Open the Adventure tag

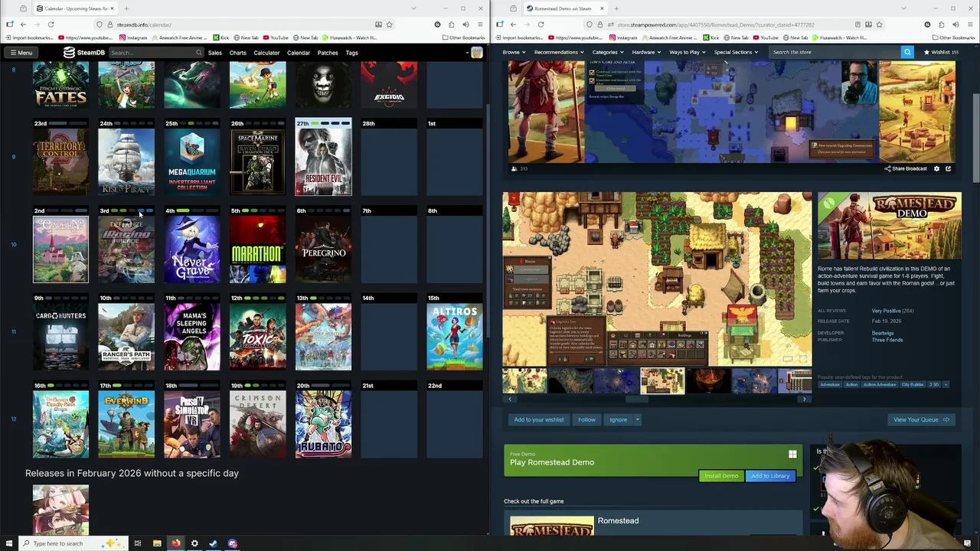[x=830, y=385]
